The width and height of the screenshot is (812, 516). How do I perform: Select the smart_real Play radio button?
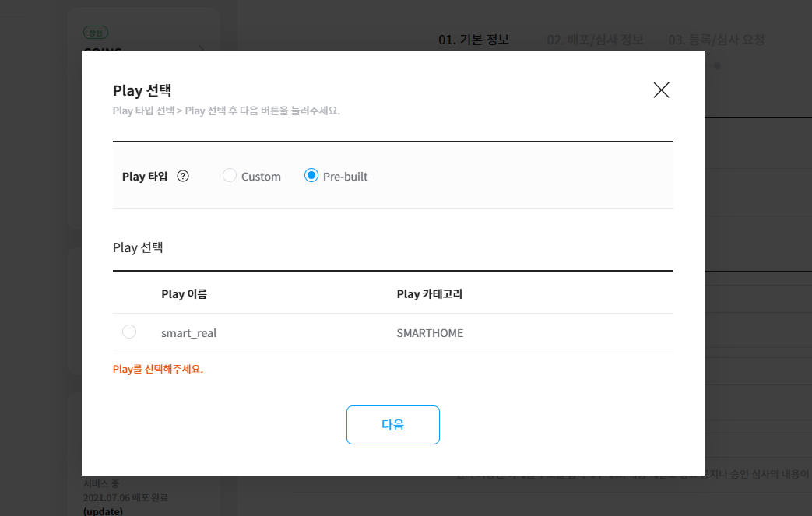click(129, 332)
